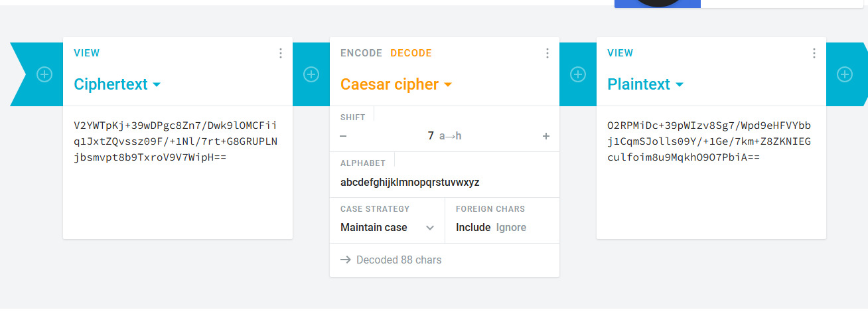
Task: Add a brick before the Ciphertext panel
Action: click(44, 74)
